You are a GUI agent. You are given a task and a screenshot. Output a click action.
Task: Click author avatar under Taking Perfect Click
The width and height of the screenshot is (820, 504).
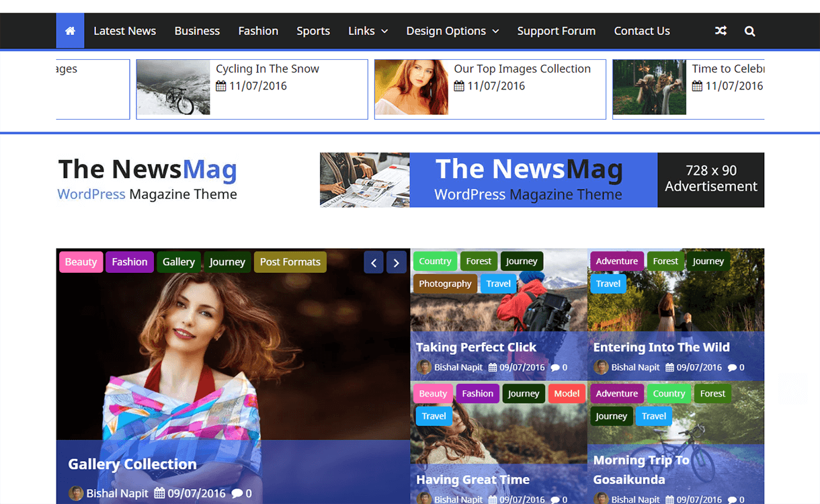pos(424,367)
